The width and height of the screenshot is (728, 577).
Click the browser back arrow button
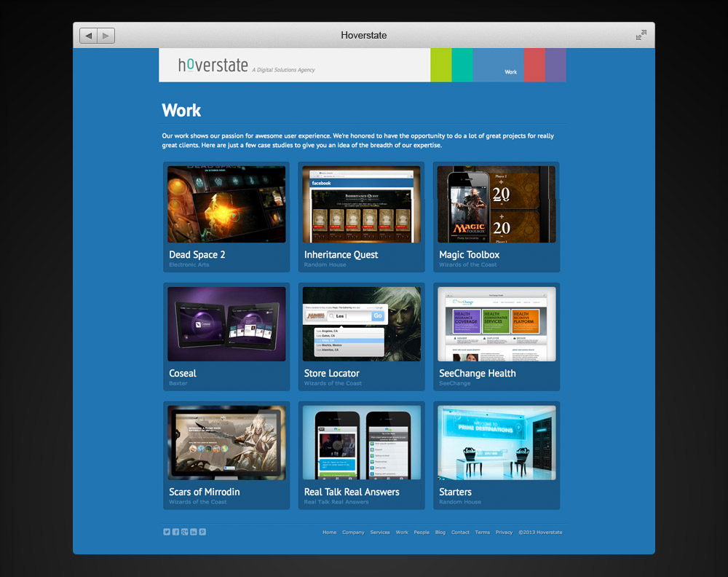[x=88, y=36]
